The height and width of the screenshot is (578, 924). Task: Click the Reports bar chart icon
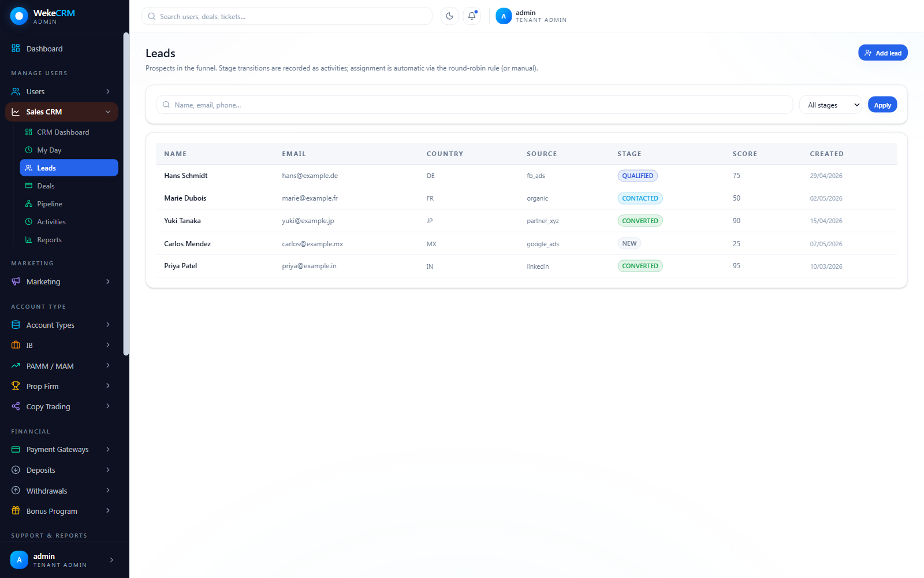29,240
